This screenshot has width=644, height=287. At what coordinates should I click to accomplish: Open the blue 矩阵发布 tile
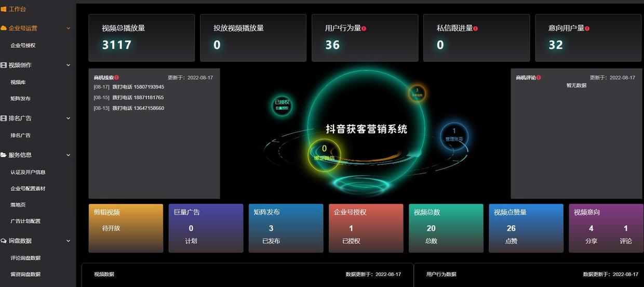click(x=286, y=228)
